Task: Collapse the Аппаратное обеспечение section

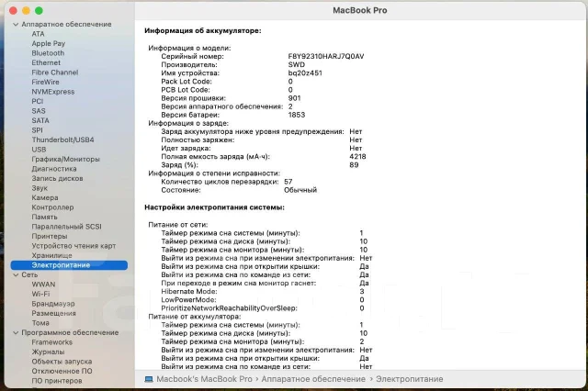Action: (16, 25)
